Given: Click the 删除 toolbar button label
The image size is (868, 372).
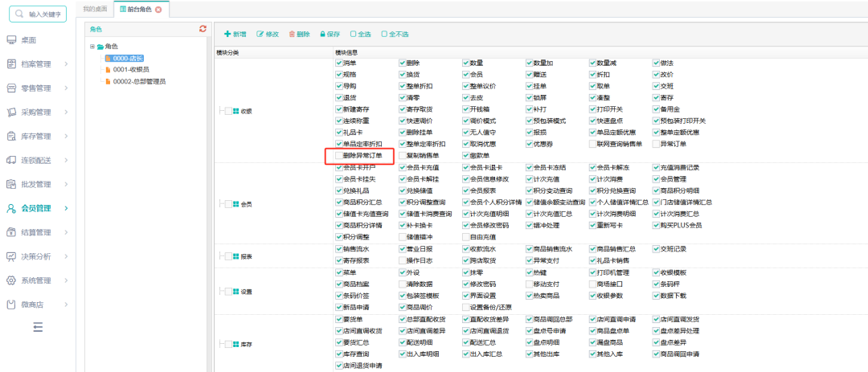Looking at the screenshot, I should tap(303, 35).
